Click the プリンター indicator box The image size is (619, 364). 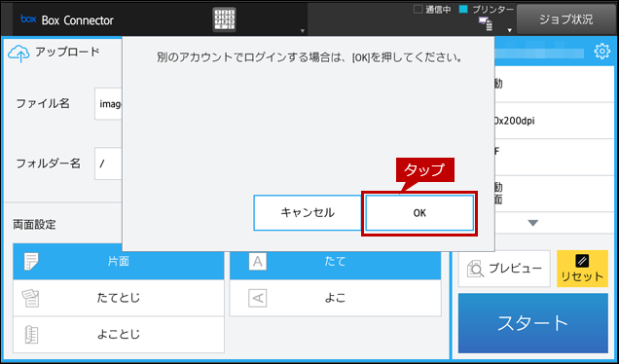[x=463, y=9]
